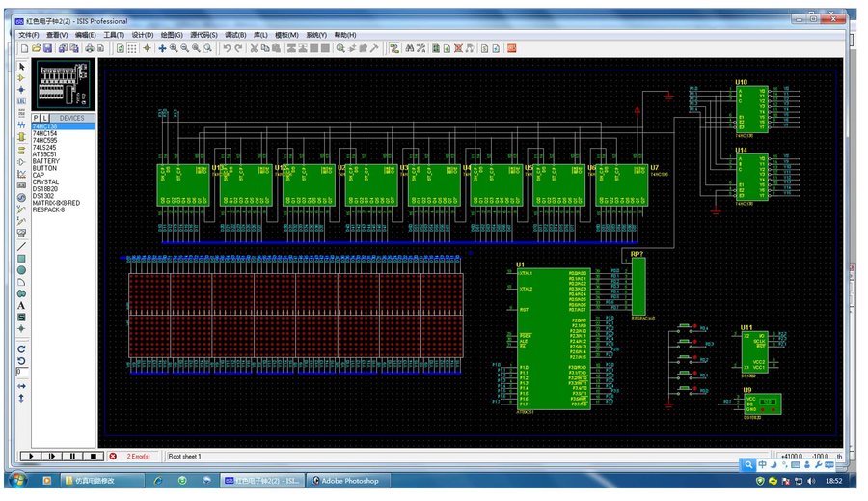Screen dimensions: 868x501
Task: Click the schematic overview thumbnail
Action: [64, 85]
